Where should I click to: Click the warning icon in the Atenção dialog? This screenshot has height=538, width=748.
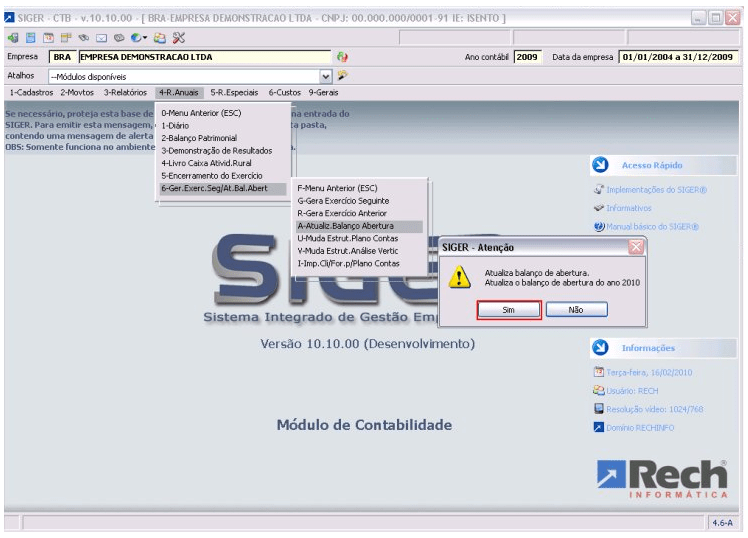coord(459,277)
